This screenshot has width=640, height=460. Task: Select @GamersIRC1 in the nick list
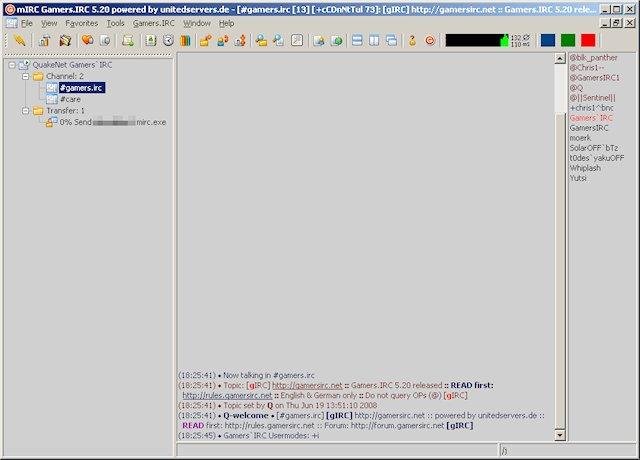pyautogui.click(x=595, y=78)
